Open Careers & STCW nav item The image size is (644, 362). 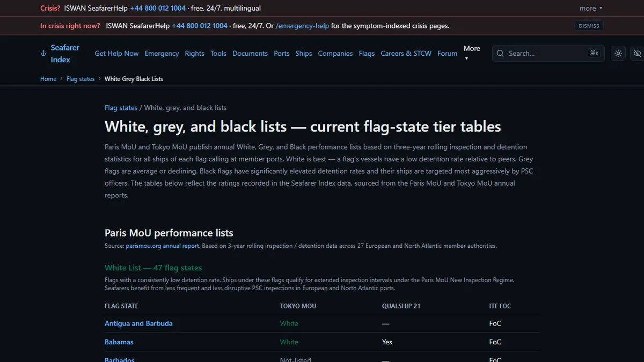coord(406,53)
